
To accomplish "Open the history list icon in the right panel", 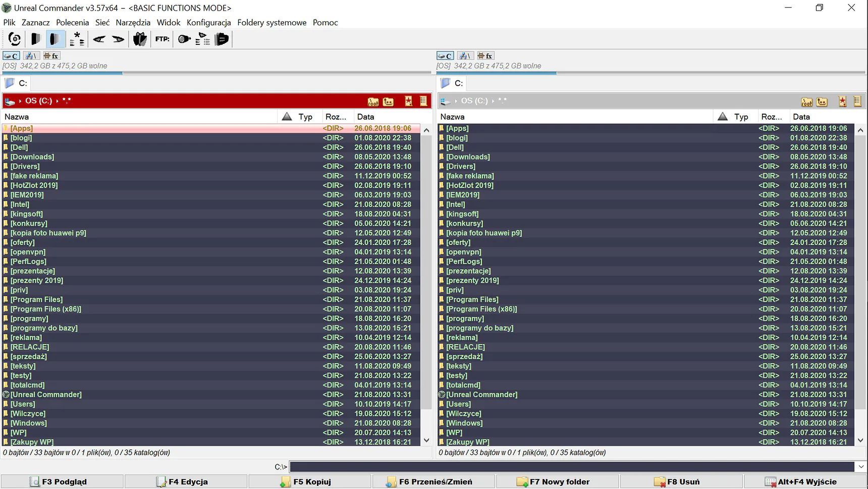I will [x=857, y=102].
